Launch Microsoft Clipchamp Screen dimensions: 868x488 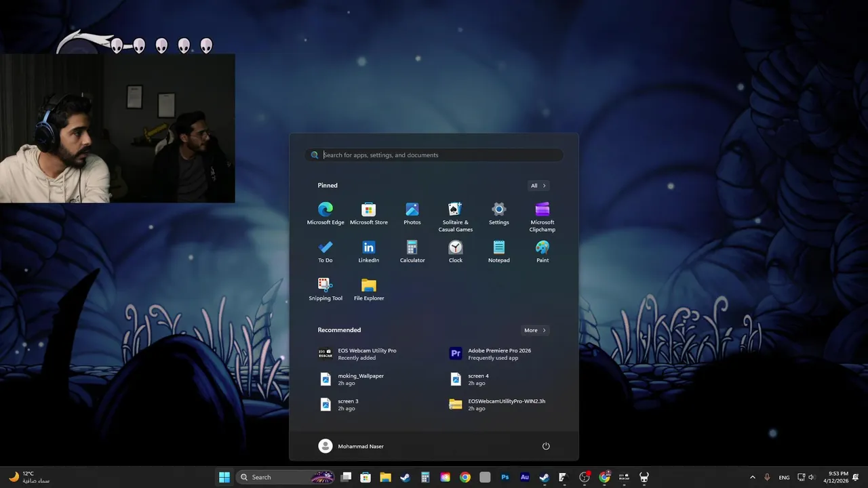(x=542, y=217)
